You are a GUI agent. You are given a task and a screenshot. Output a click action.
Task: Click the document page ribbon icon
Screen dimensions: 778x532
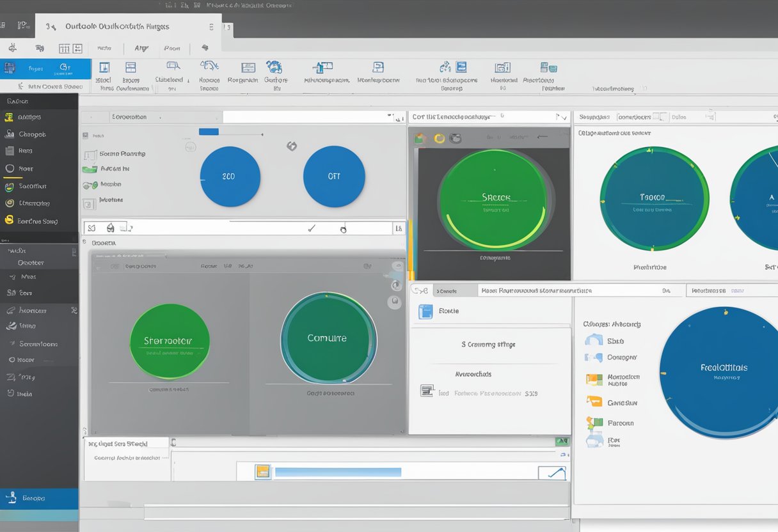click(378, 66)
